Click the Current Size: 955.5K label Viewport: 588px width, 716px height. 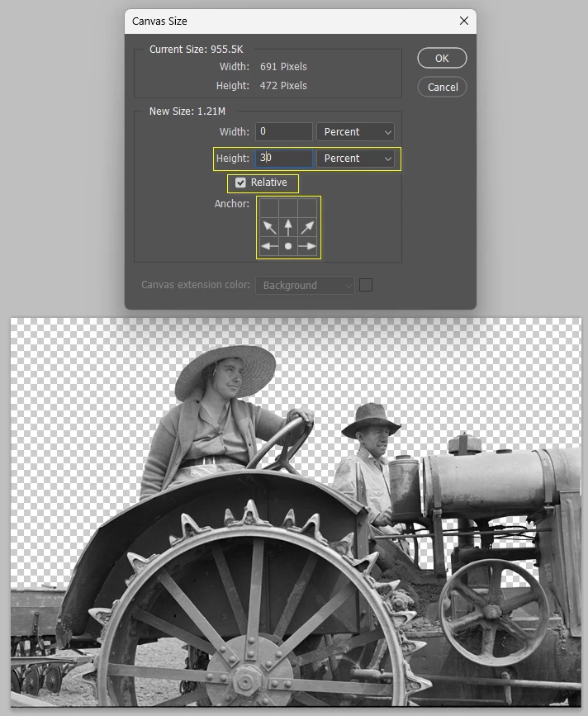tap(197, 50)
